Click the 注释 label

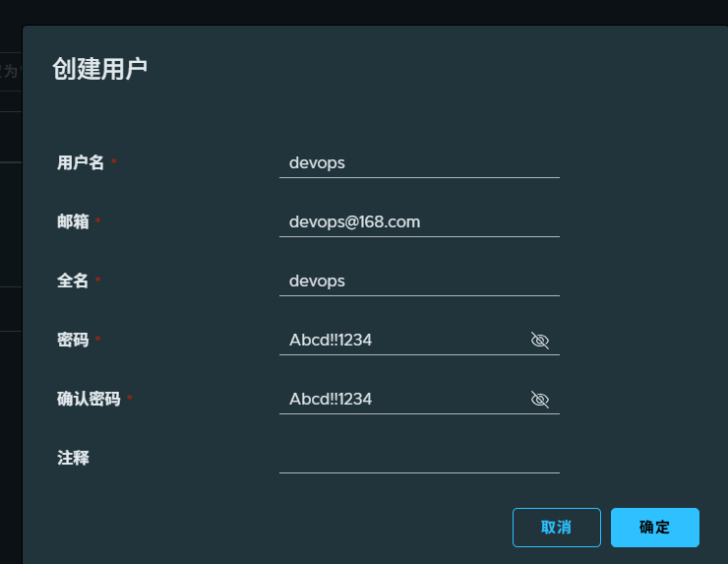pos(73,458)
